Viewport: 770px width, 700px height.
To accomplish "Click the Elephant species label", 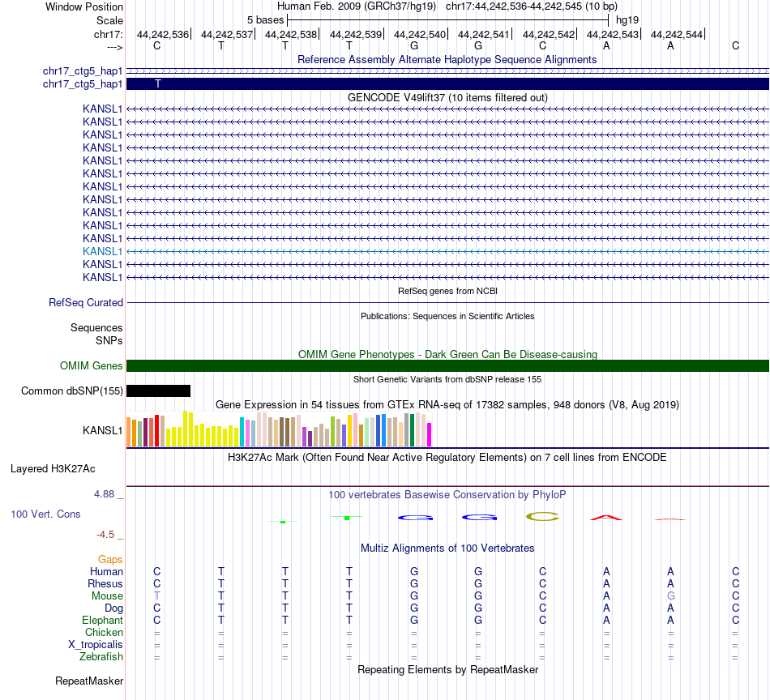I will pyautogui.click(x=102, y=620).
